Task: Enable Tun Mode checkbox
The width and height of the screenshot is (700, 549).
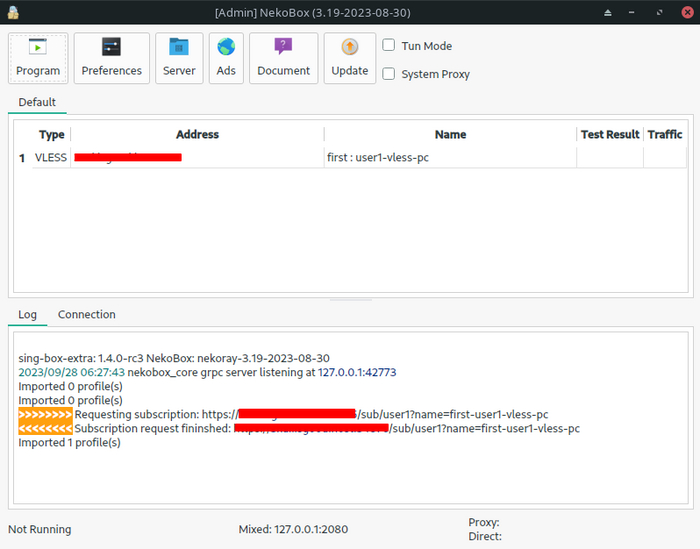Action: pos(389,45)
